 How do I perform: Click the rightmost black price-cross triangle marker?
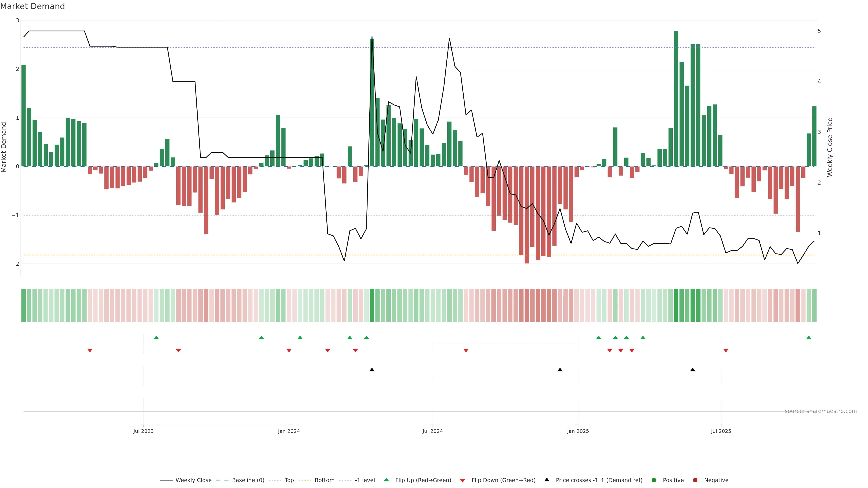coord(692,370)
